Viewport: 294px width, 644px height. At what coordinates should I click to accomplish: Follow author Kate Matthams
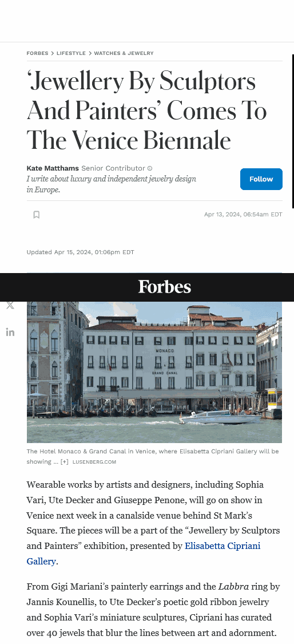[261, 179]
